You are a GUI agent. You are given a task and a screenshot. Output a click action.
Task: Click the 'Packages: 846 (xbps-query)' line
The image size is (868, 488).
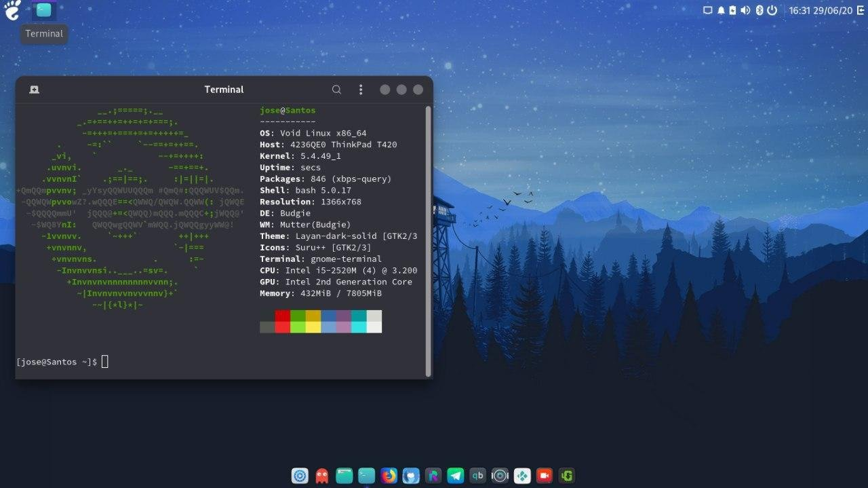325,179
